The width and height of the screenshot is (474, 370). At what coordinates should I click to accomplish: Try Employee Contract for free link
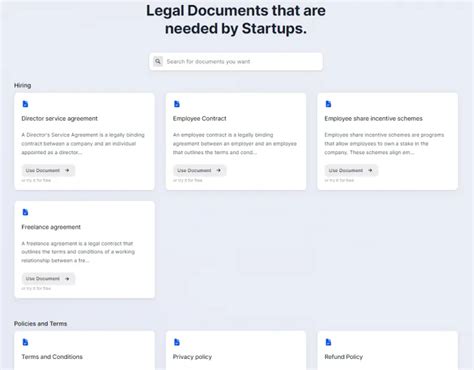(x=188, y=180)
